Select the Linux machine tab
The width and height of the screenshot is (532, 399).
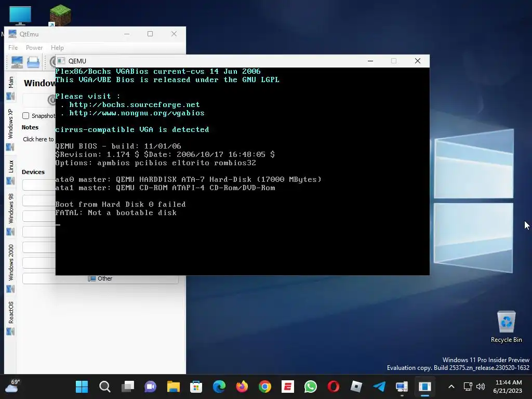coord(10,172)
